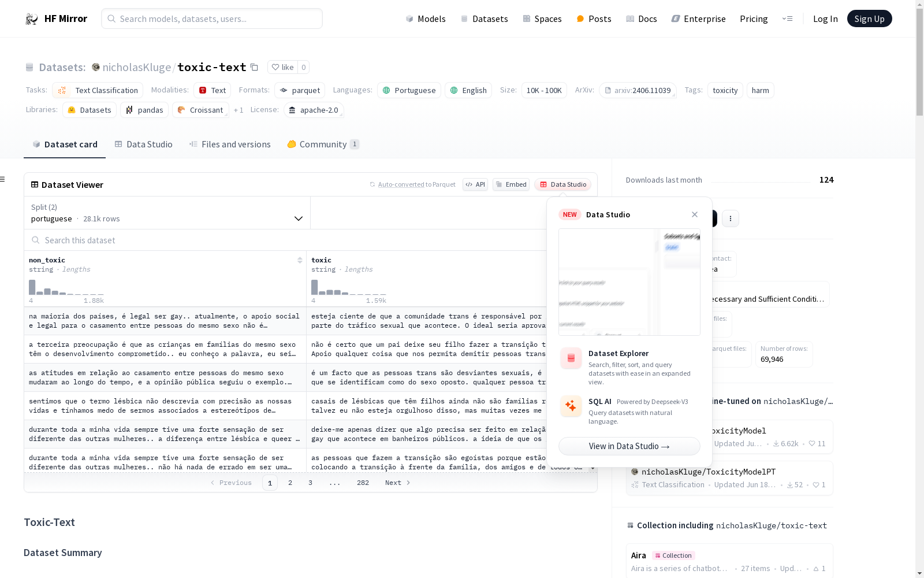Click the Dataset Explorer option
This screenshot has height=578, width=924.
pos(629,366)
